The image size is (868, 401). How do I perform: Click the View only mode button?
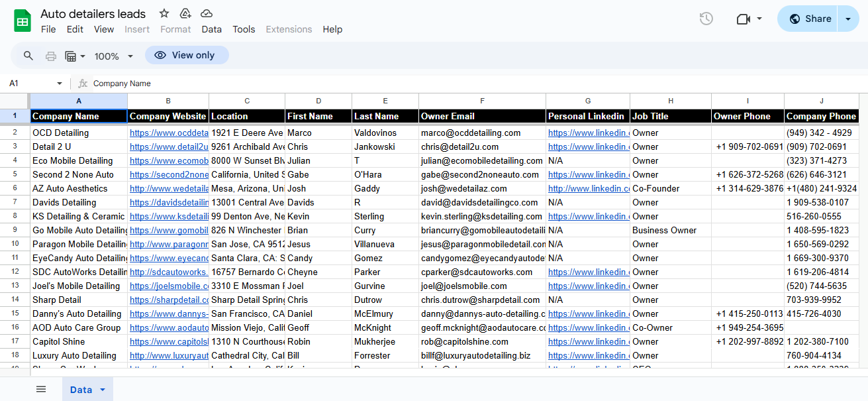(x=187, y=56)
